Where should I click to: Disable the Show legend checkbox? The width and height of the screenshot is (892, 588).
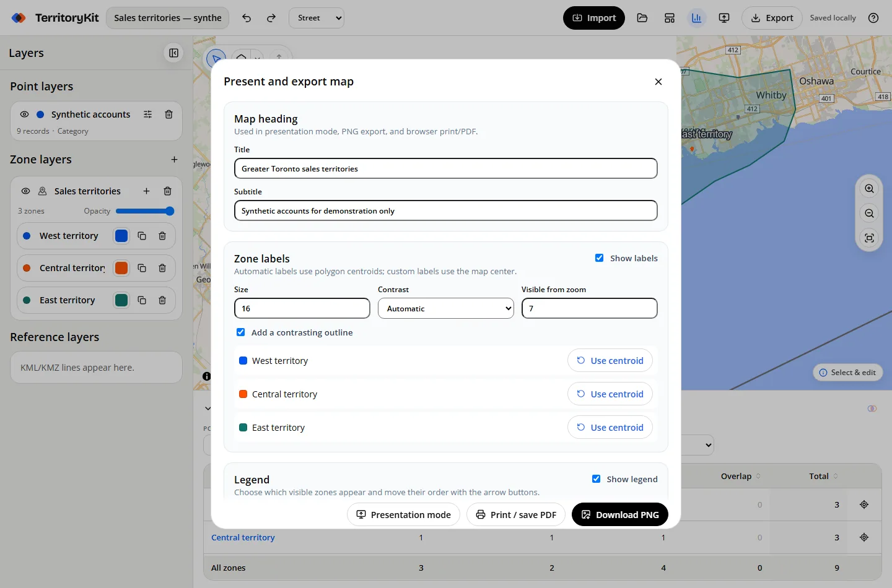pyautogui.click(x=596, y=479)
